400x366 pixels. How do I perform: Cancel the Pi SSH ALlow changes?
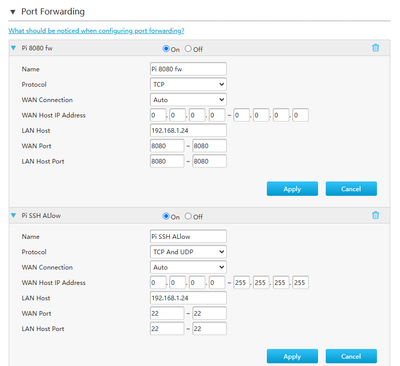click(x=351, y=356)
